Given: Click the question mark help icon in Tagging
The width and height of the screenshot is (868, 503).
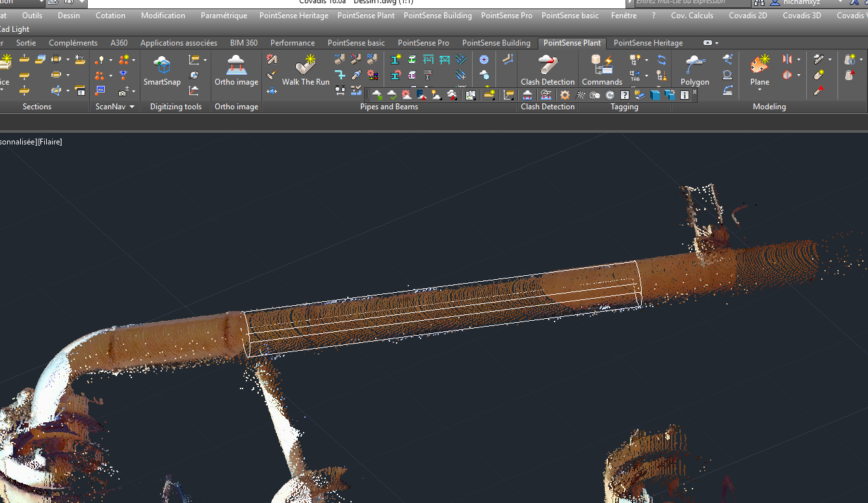Looking at the screenshot, I should [x=624, y=95].
